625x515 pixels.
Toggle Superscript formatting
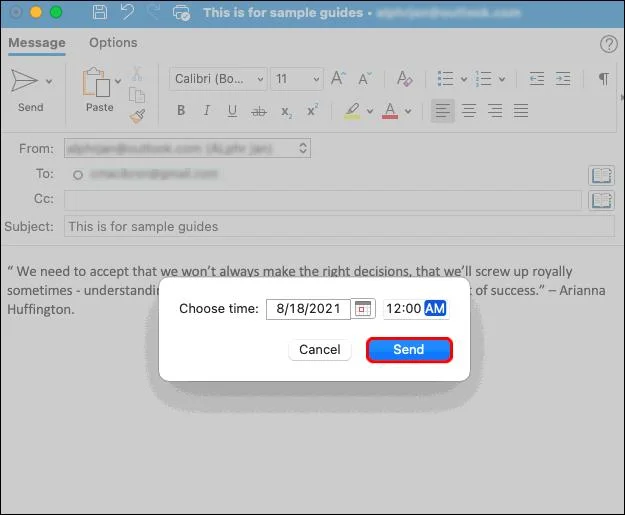[312, 110]
